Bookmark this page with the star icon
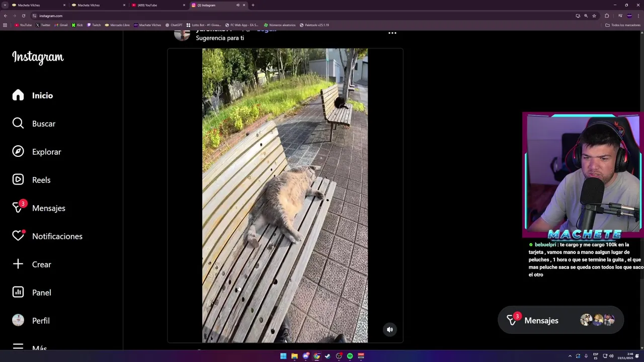Image resolution: width=644 pixels, height=362 pixels. [x=594, y=16]
